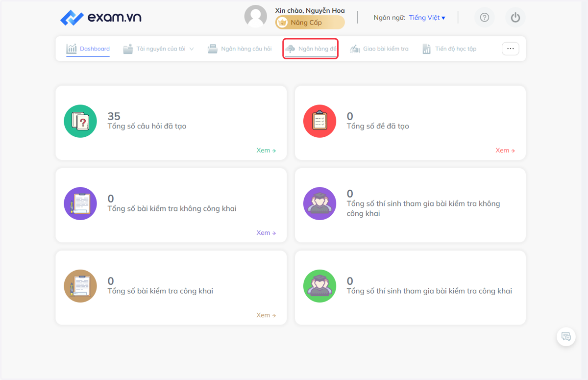Click the Tiến độ học tập icon
Screen dimensions: 588x380
point(426,49)
